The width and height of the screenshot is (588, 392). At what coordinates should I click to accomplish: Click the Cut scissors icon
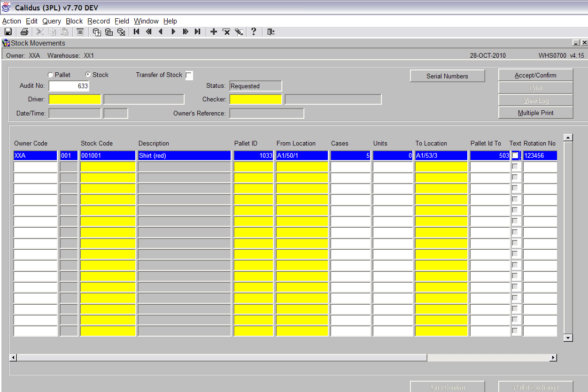pos(40,31)
